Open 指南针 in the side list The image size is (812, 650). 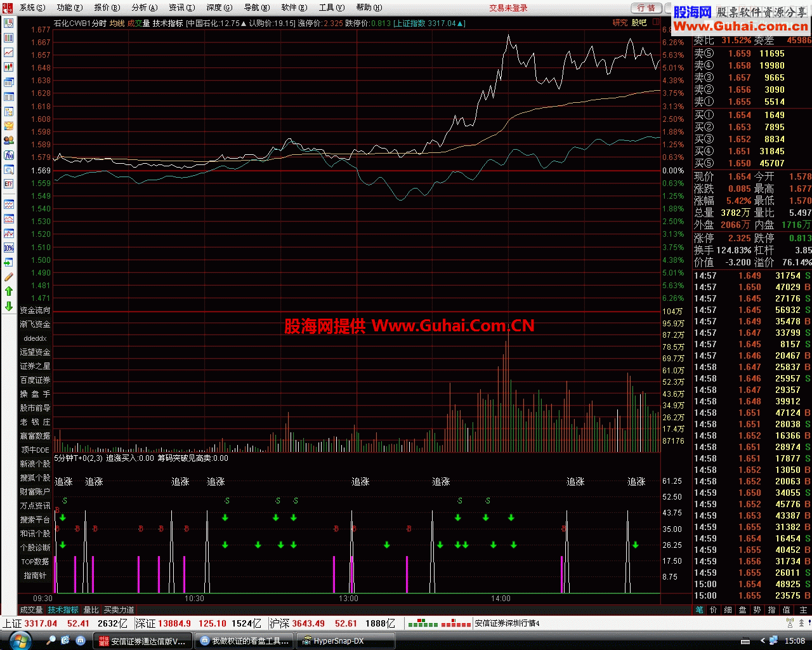pos(35,576)
